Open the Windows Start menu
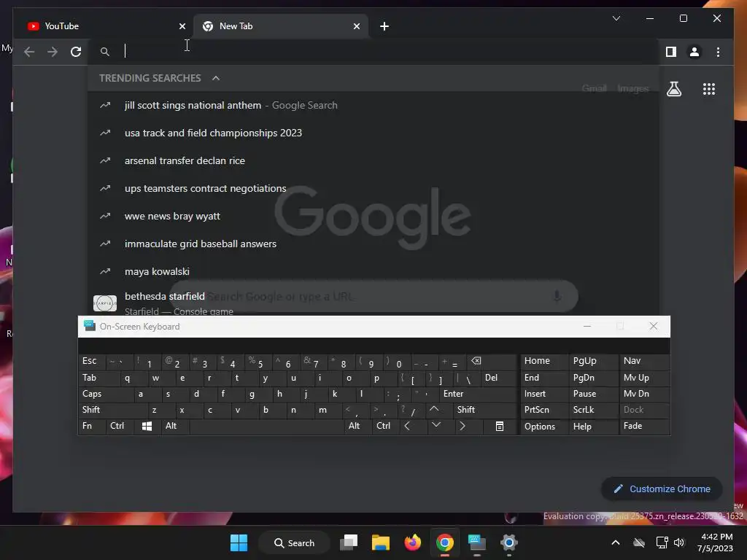 pyautogui.click(x=239, y=542)
